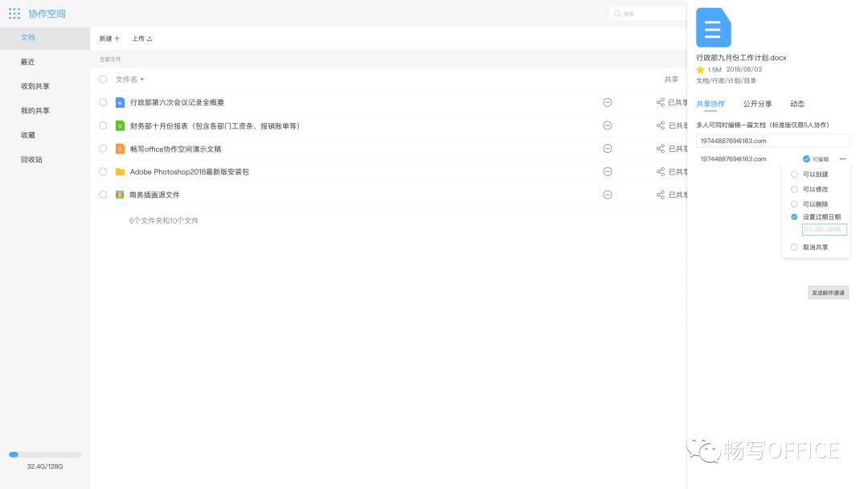Click the storage usage progress bar
This screenshot has height=489, width=868.
pos(45,454)
